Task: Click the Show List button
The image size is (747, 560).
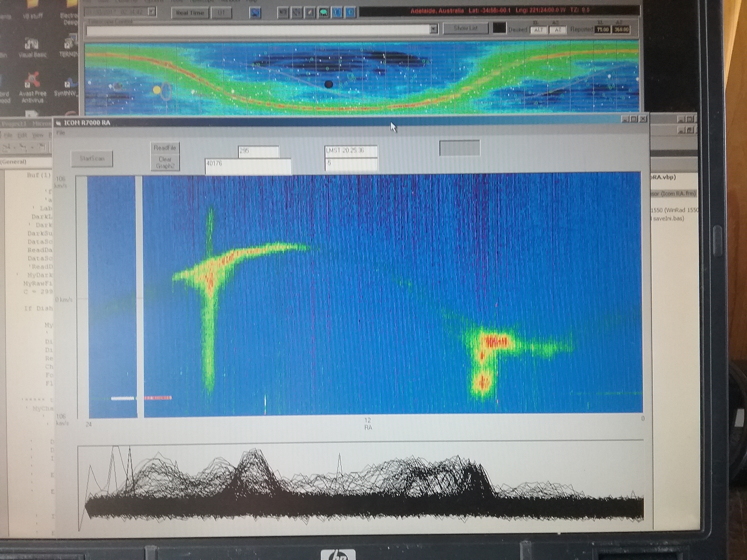Action: coord(465,28)
